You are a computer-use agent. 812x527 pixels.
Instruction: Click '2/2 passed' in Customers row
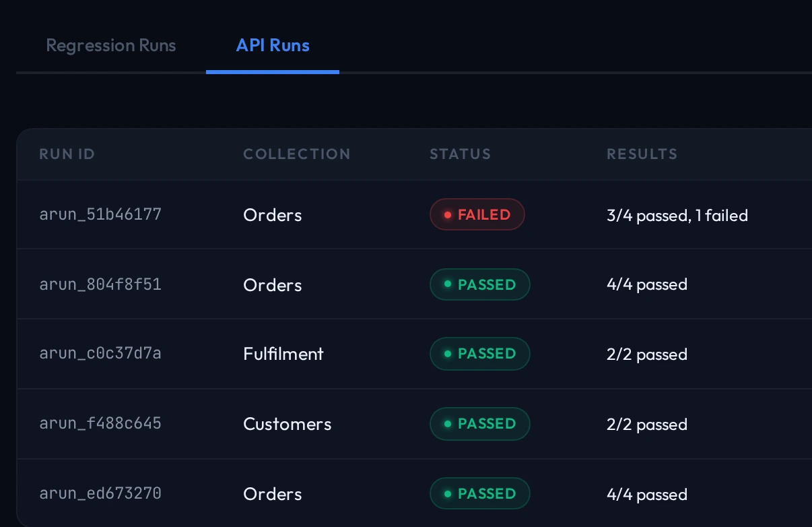(647, 425)
